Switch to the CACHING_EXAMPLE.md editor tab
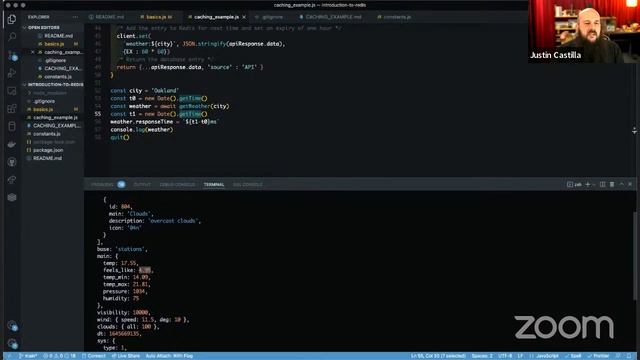The height and width of the screenshot is (360, 640). (x=331, y=17)
